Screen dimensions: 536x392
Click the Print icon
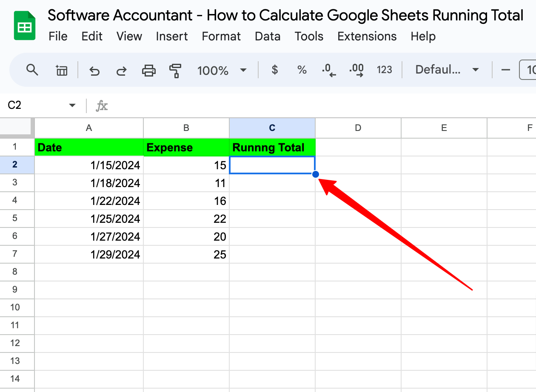(x=149, y=70)
